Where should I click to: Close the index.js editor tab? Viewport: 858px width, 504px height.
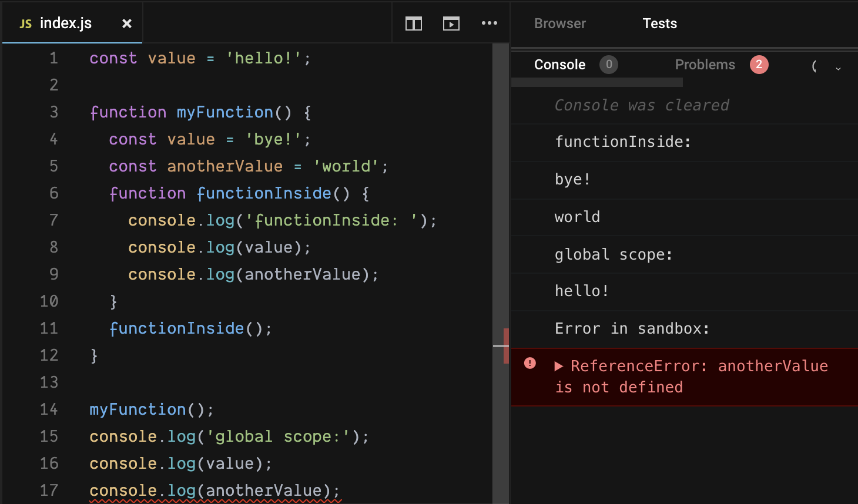[x=126, y=23]
